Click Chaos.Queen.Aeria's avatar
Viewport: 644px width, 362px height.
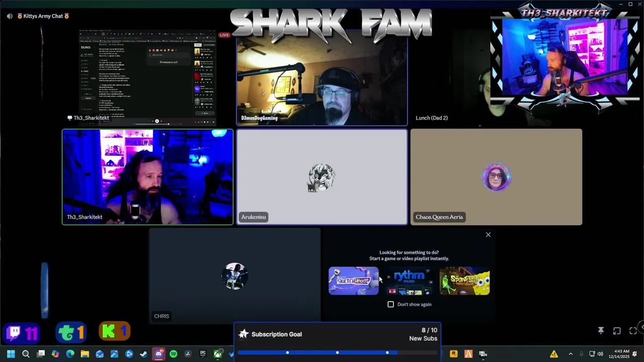497,177
